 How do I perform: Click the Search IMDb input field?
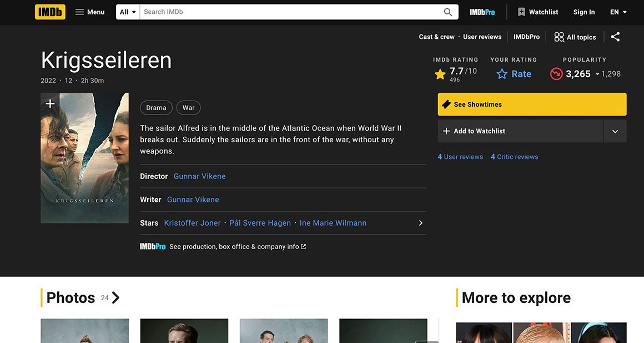pyautogui.click(x=290, y=12)
